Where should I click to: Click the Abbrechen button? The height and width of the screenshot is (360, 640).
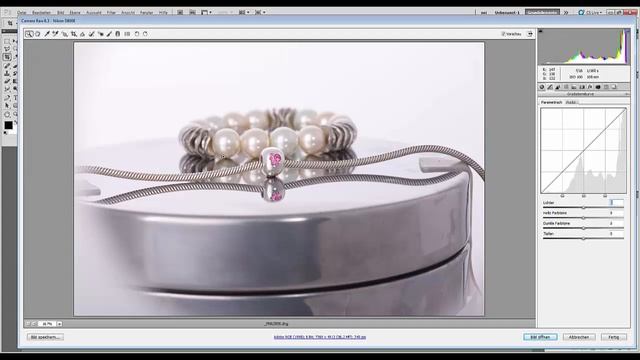(x=579, y=337)
